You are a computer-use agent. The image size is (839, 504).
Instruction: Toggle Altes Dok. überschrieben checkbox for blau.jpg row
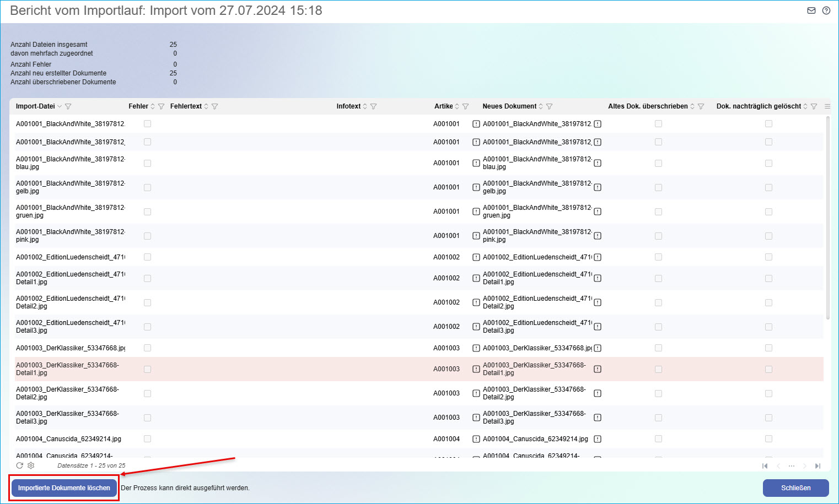[658, 163]
